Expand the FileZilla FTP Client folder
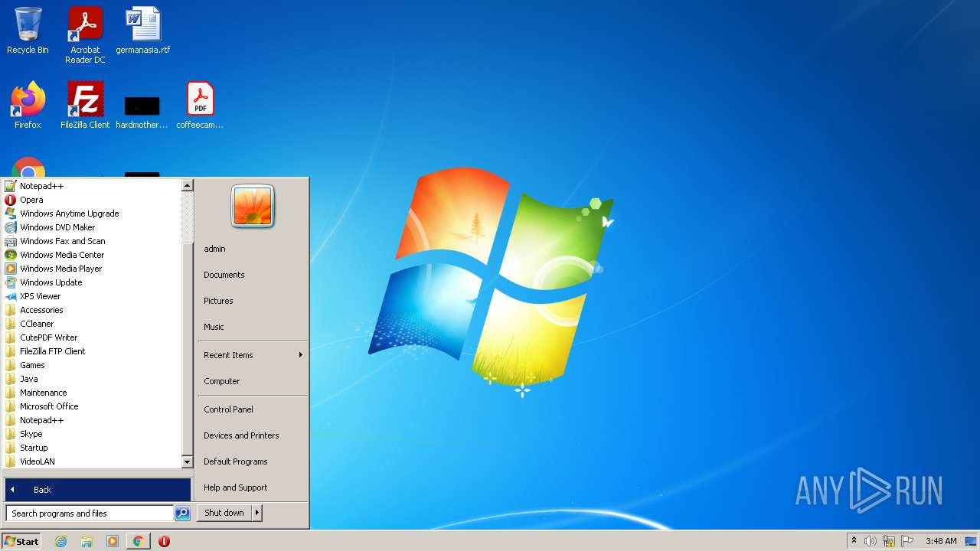Image resolution: width=980 pixels, height=551 pixels. click(x=92, y=351)
